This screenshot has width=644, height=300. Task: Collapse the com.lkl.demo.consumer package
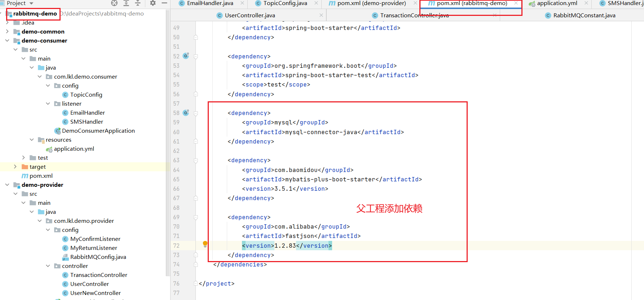(40, 76)
